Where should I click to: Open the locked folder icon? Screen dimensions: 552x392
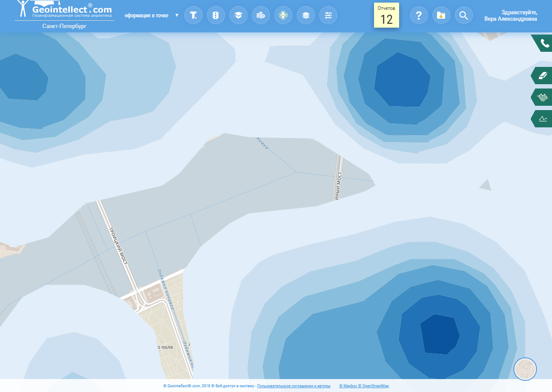[x=441, y=16]
